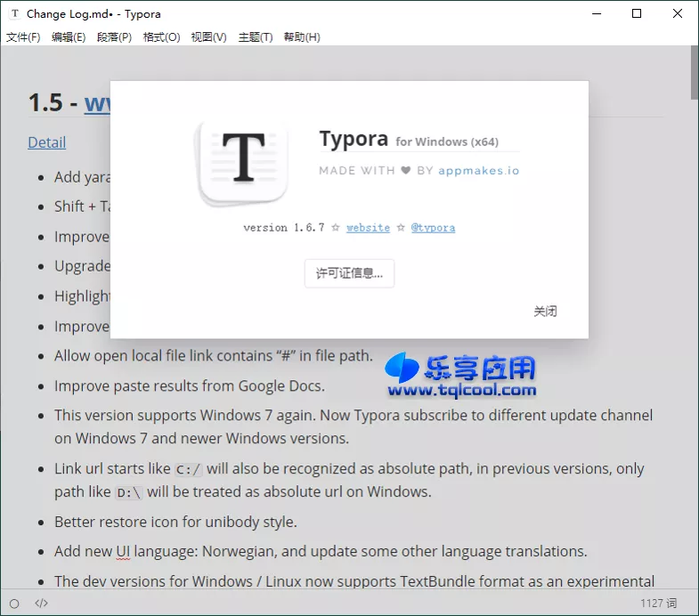Close the About dialog via 关闭
The height and width of the screenshot is (616, 699).
point(545,312)
